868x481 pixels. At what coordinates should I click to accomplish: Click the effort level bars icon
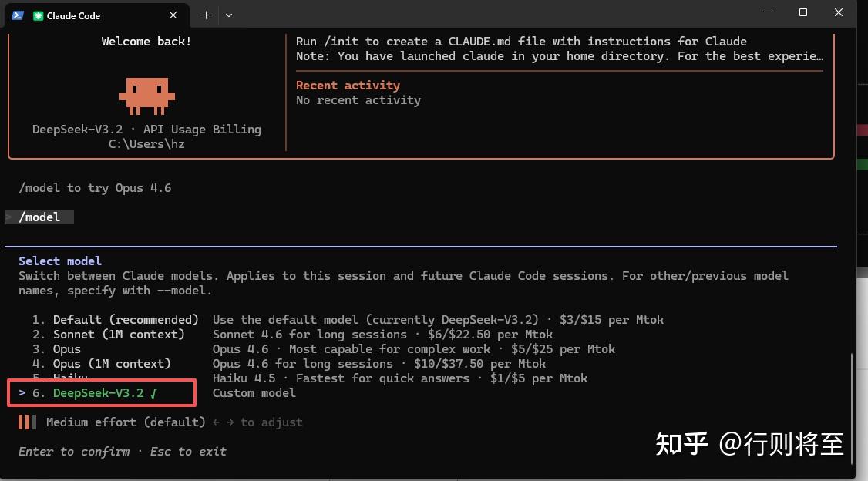coord(27,422)
